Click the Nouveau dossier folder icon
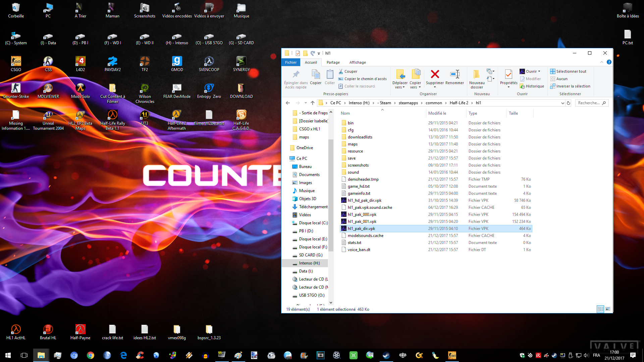Screen dimensions: 644x362 tap(476, 74)
